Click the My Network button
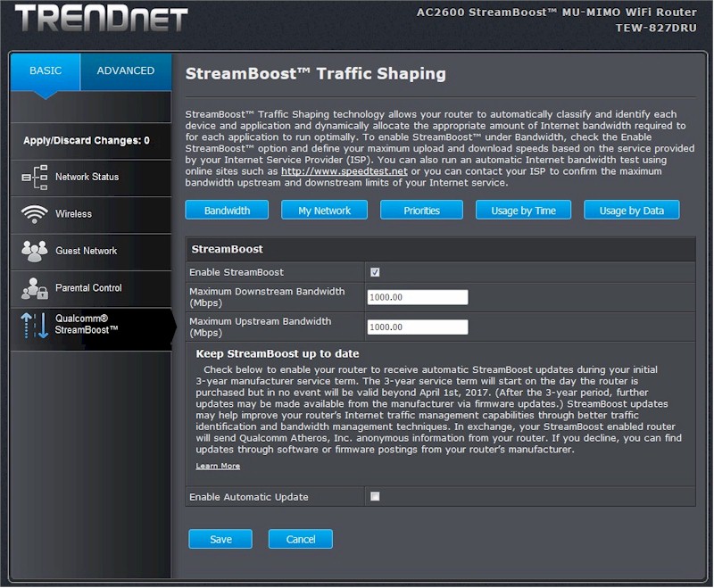The height and width of the screenshot is (588, 714). point(324,211)
